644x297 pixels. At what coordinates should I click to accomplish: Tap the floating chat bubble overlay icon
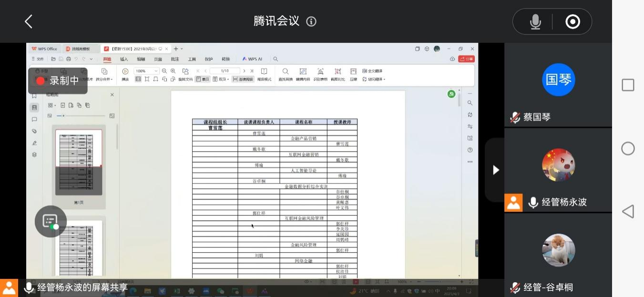(51, 221)
